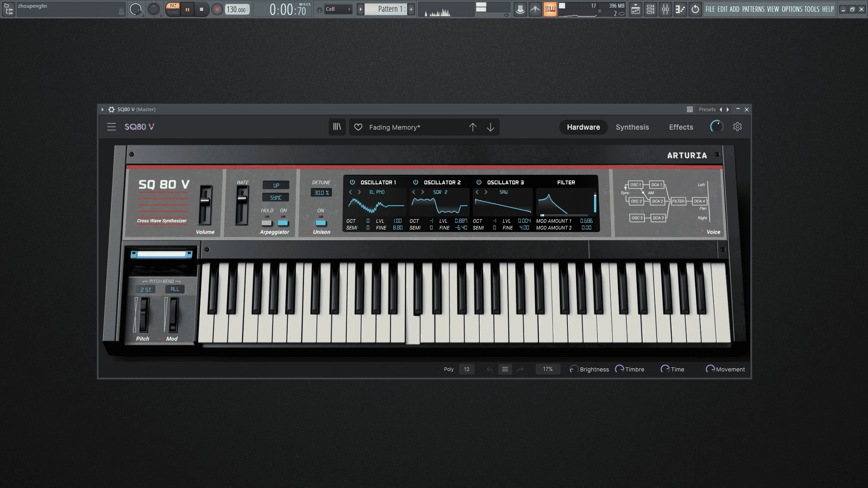The width and height of the screenshot is (868, 488).
Task: Switch to the Effects tab
Action: (x=681, y=127)
